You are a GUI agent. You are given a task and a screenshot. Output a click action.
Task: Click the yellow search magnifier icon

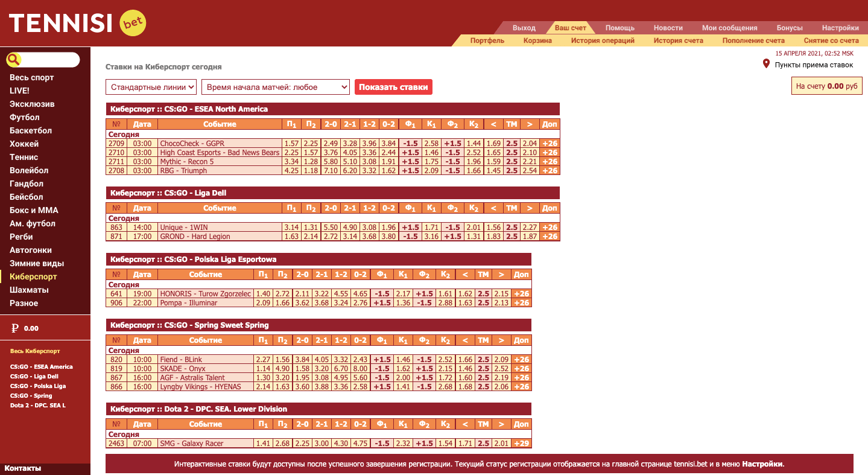pos(13,60)
